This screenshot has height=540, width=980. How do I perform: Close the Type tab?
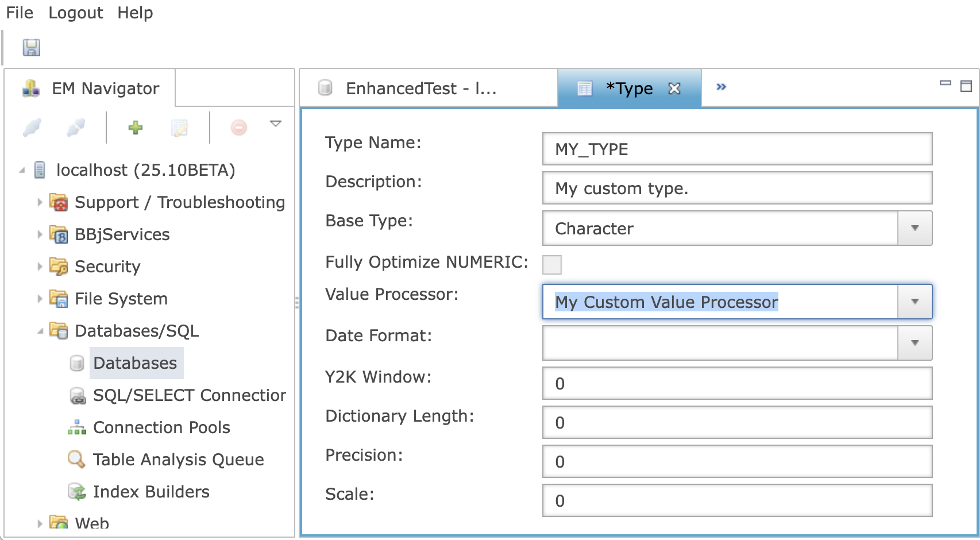click(x=674, y=88)
